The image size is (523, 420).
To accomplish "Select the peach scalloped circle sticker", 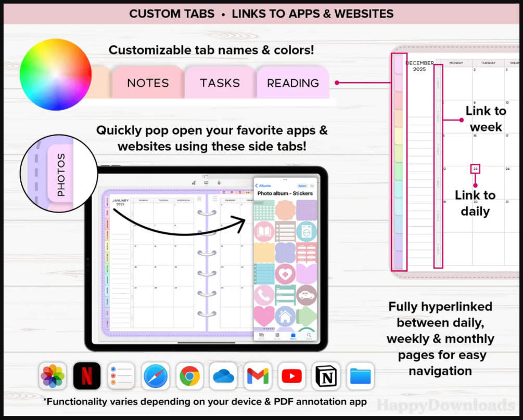I will pyautogui.click(x=285, y=210).
